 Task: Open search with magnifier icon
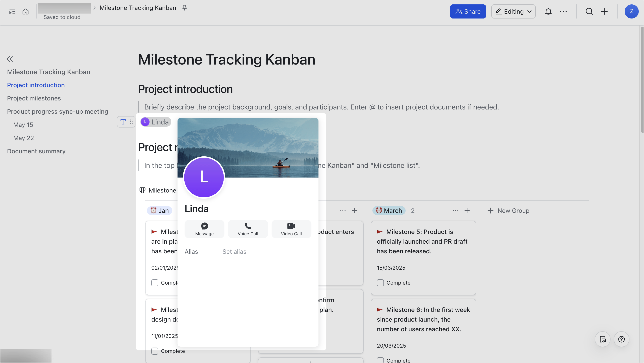click(x=589, y=11)
